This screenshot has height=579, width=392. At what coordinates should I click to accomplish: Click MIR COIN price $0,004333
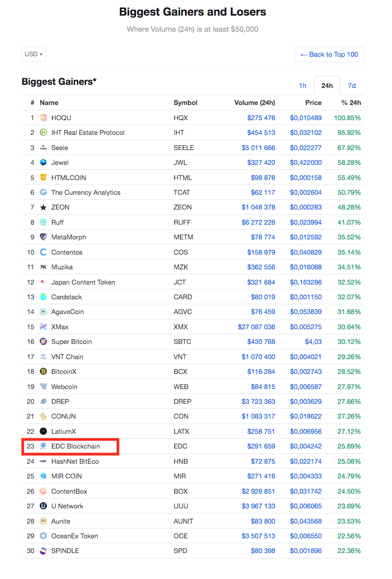click(x=306, y=476)
